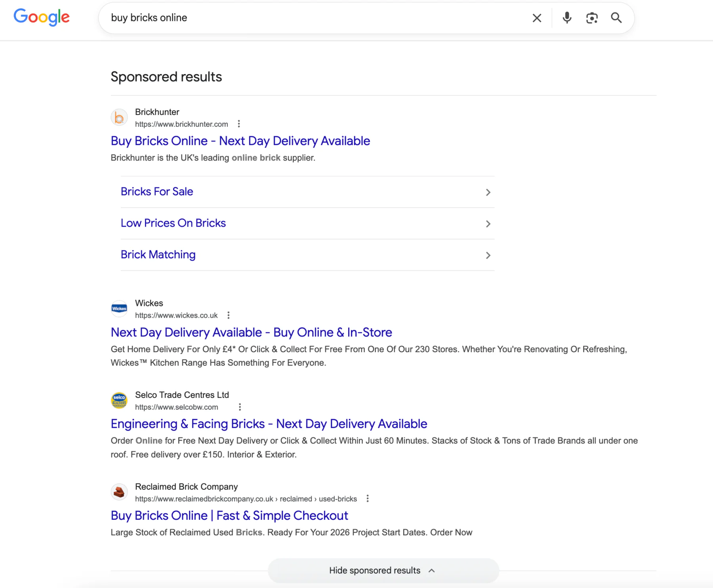Screen dimensions: 713x588
Task: Start voice search with the microphone icon
Action: point(567,18)
